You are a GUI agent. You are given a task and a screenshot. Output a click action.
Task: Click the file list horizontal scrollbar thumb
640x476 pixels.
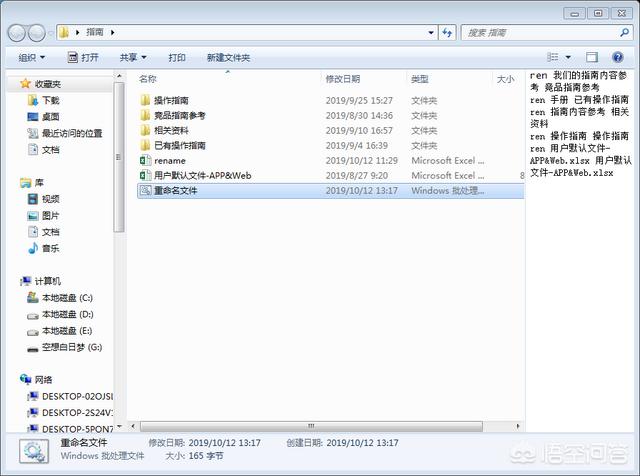pyautogui.click(x=311, y=426)
